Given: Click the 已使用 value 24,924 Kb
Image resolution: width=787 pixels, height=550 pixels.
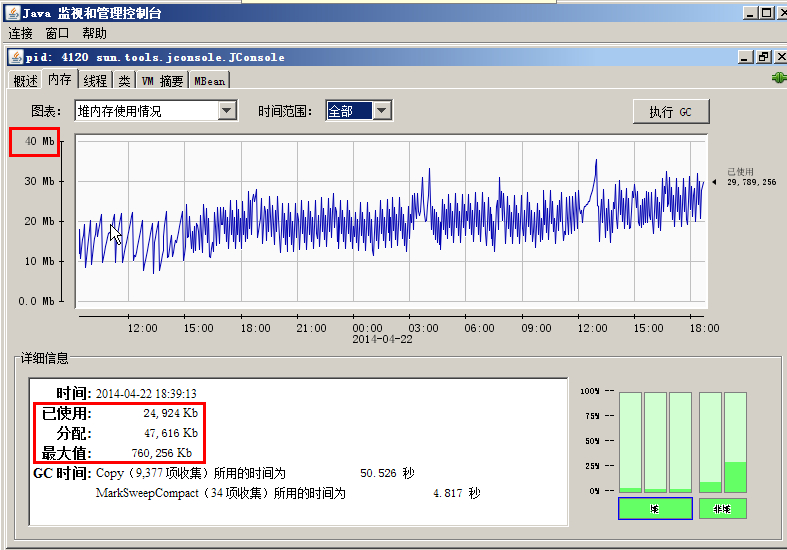Looking at the screenshot, I should [171, 413].
